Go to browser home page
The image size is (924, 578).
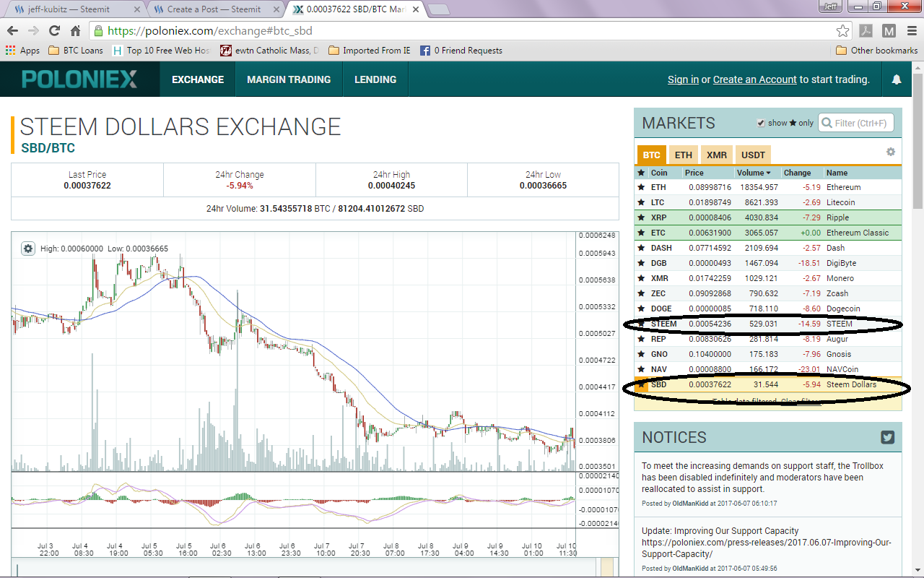[75, 31]
